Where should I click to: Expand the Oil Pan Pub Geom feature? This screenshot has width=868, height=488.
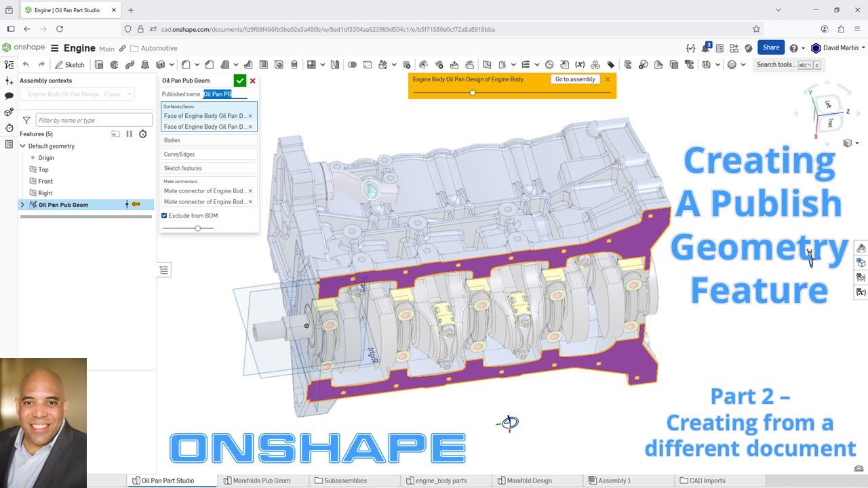click(22, 205)
